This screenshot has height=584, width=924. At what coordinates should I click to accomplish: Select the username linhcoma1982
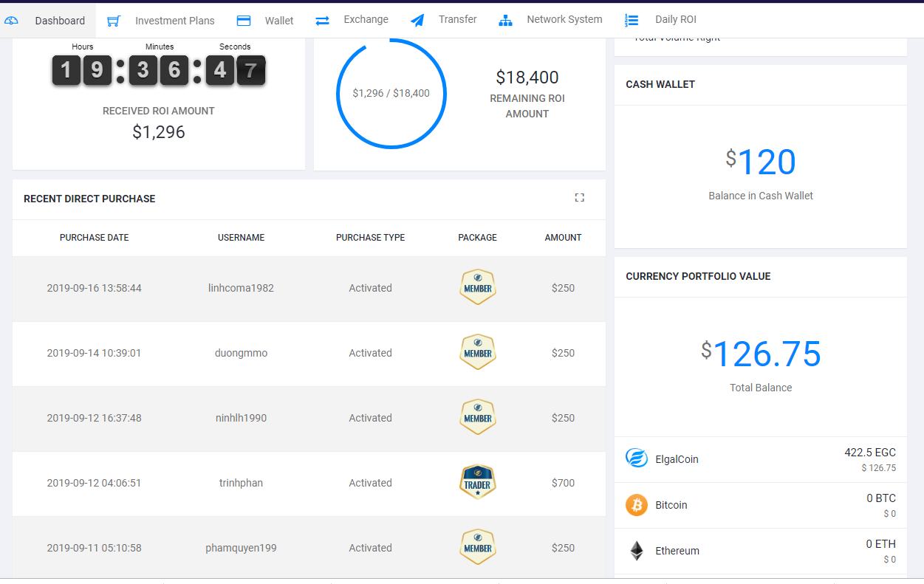click(x=241, y=288)
